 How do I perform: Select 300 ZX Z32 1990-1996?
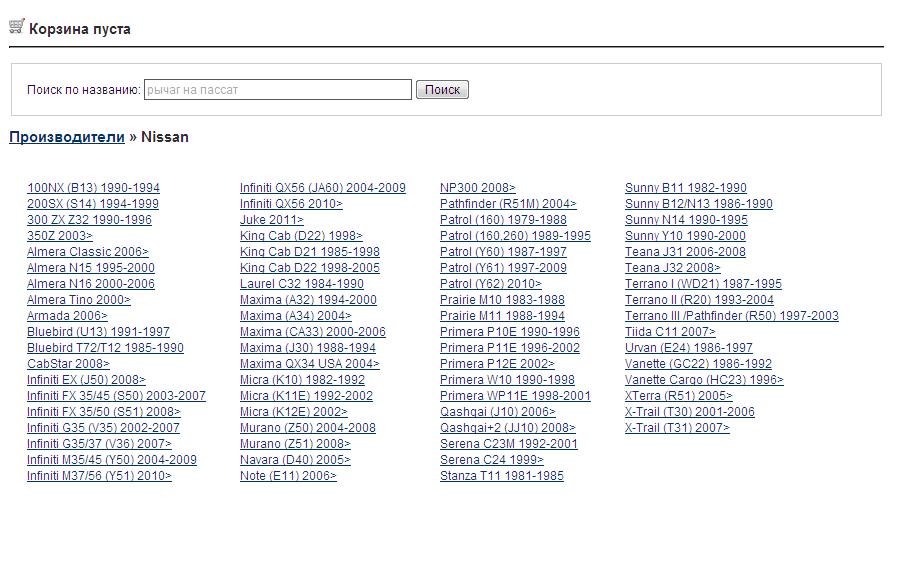click(x=89, y=220)
